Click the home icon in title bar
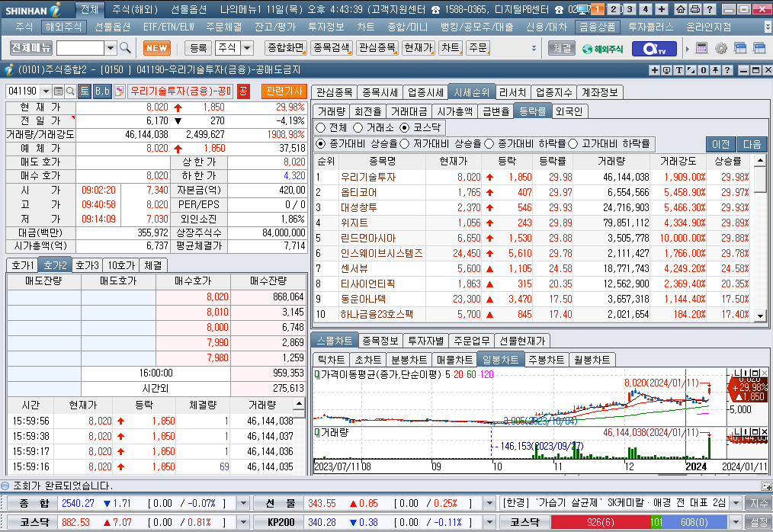 [680, 9]
